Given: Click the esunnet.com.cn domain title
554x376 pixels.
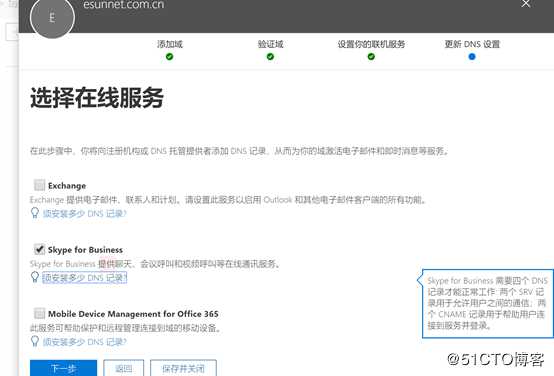Looking at the screenshot, I should (x=124, y=5).
